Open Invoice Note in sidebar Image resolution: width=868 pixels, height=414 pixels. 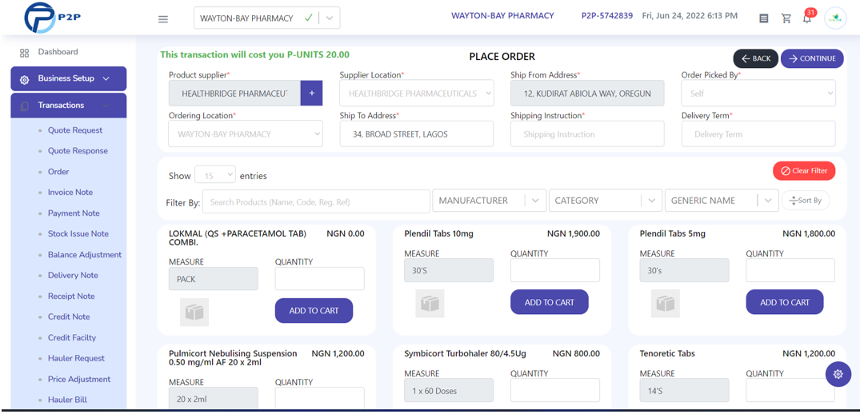70,193
